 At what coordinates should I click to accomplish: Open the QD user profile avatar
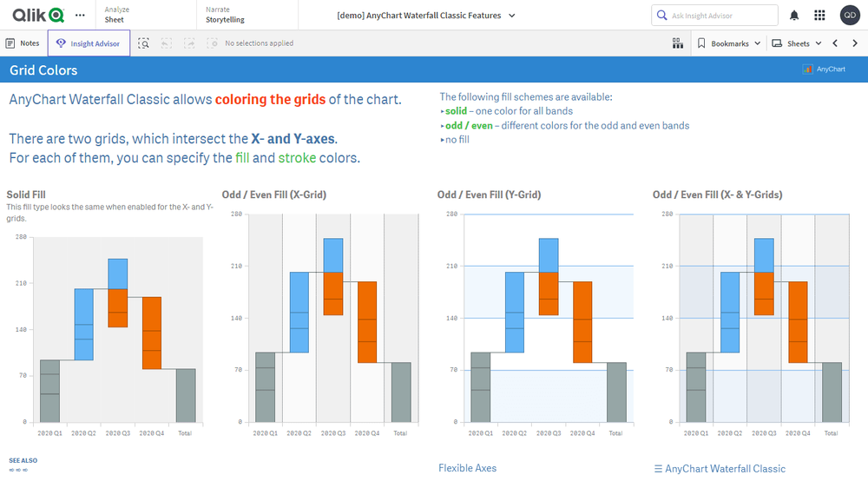pos(850,15)
